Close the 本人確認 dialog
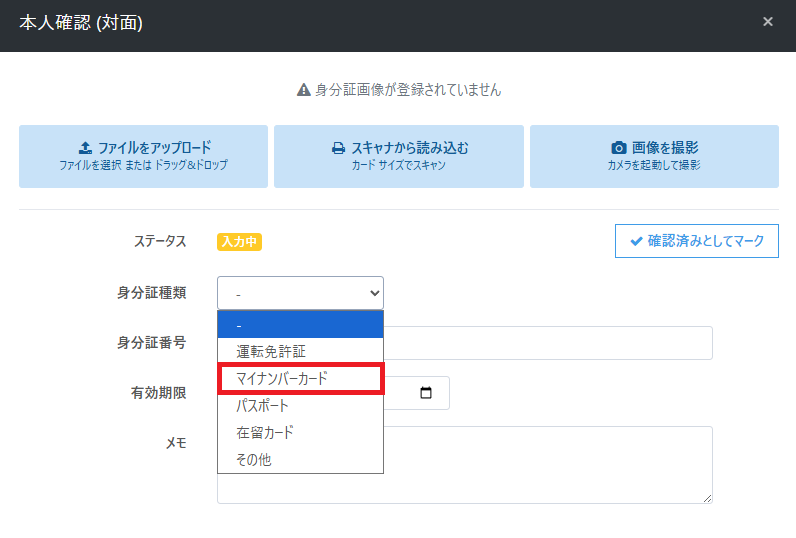Screen dimensions: 796x538 (x=768, y=22)
